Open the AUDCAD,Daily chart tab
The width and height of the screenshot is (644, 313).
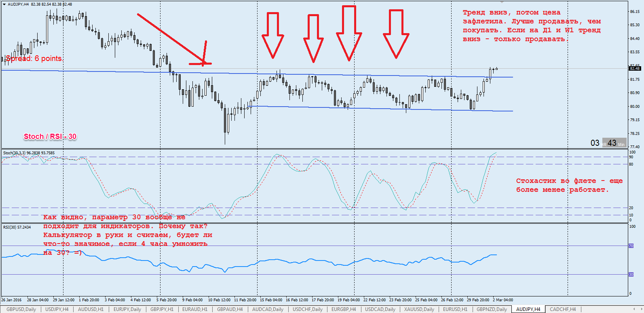coord(268,309)
